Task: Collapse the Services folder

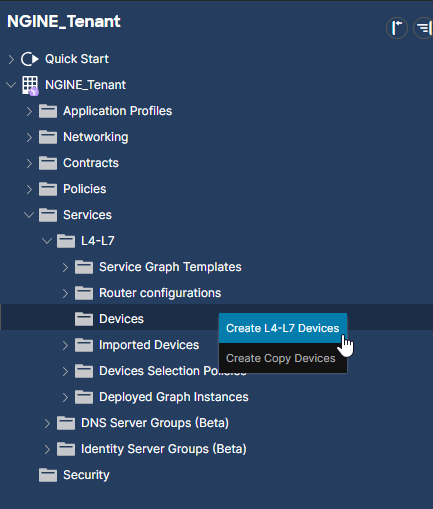Action: pyautogui.click(x=29, y=215)
